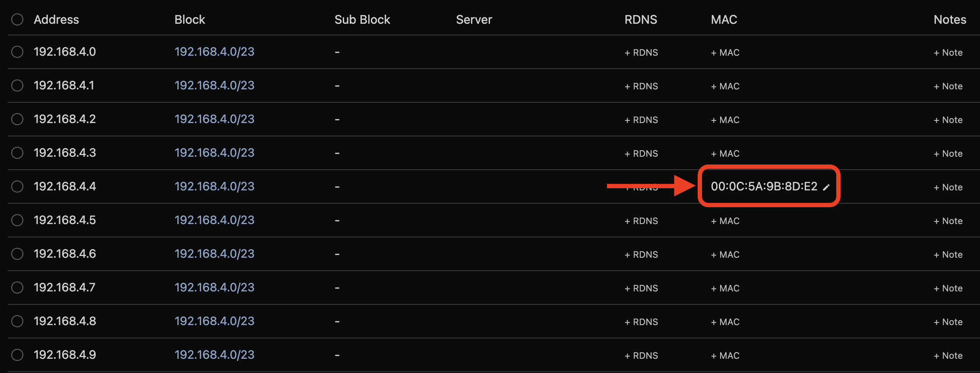This screenshot has height=373, width=980.
Task: Click the pencil edit icon beside MAC address
Action: [x=826, y=187]
